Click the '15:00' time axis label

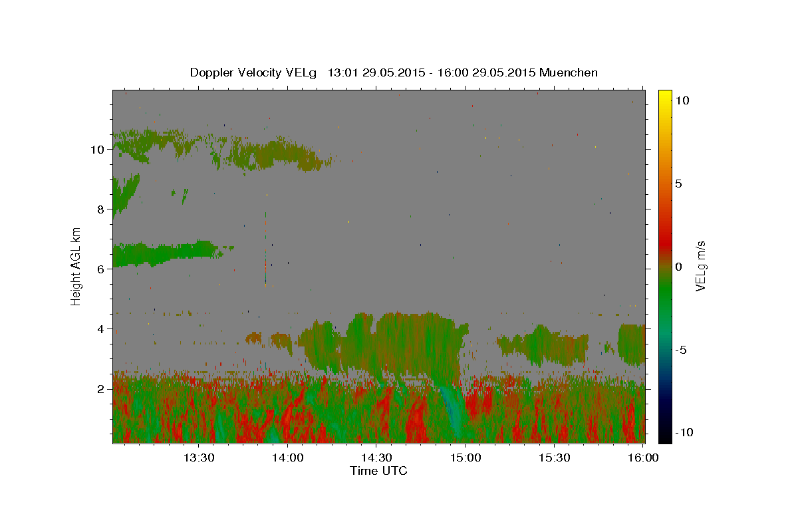465,458
